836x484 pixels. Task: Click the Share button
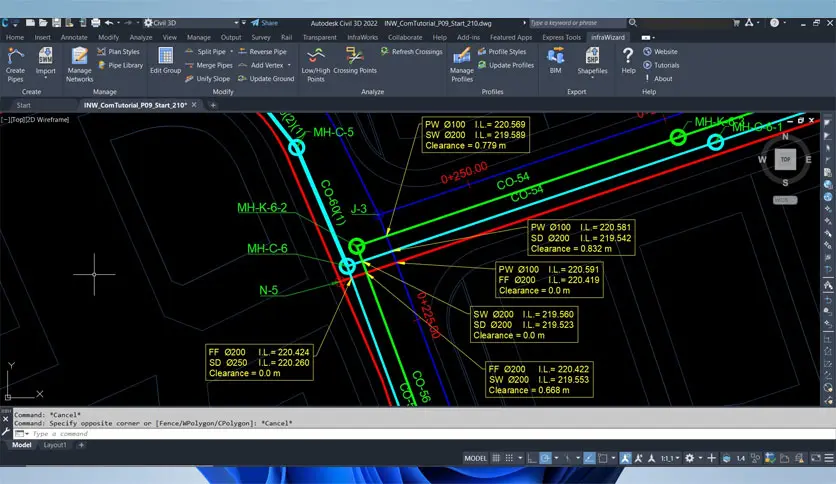264,23
